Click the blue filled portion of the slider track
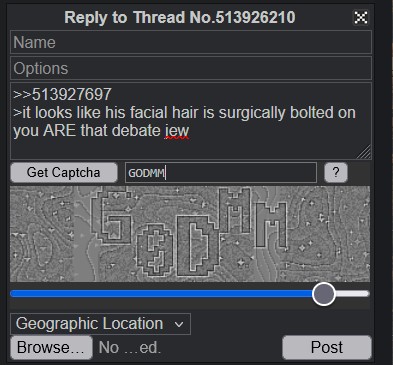 click(x=161, y=294)
